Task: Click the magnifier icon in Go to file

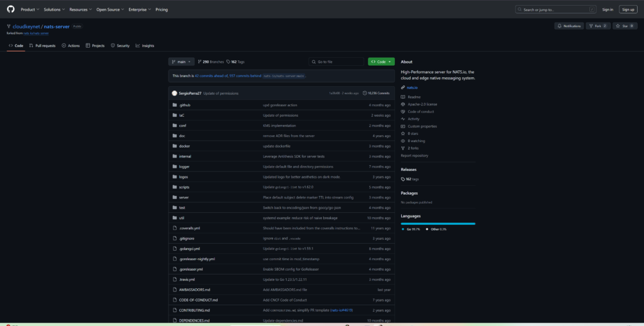Action: (314, 62)
